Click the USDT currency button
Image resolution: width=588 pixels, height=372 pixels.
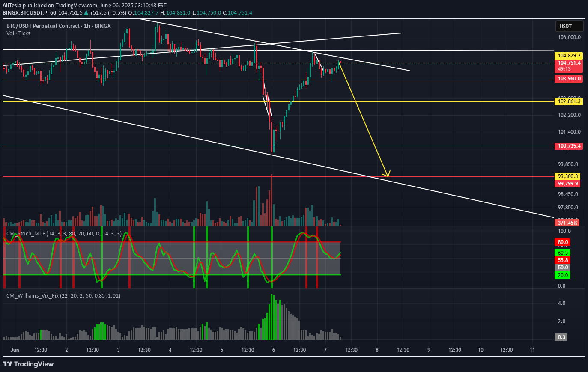click(x=569, y=27)
